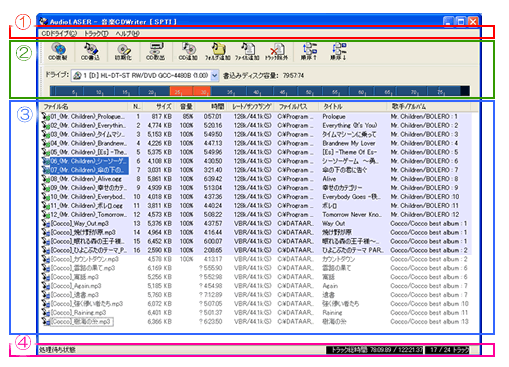This screenshot has height=367, width=509.
Task: Click the 順序↑ (move track up) icon
Action: pyautogui.click(x=309, y=52)
